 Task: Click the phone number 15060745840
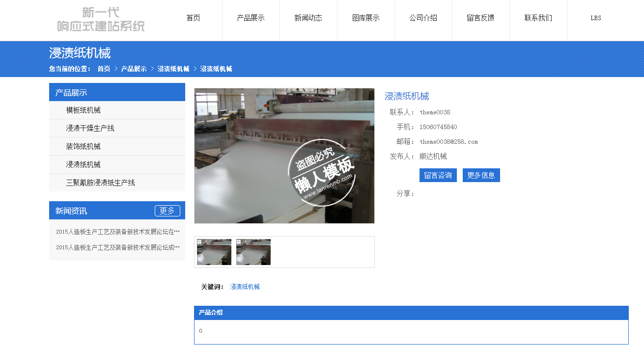[x=438, y=127]
